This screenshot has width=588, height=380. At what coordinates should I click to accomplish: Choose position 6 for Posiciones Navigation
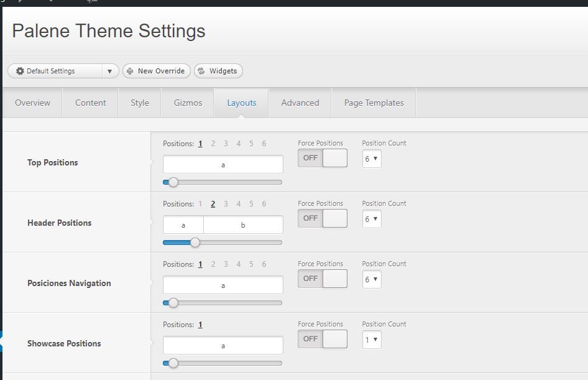264,264
